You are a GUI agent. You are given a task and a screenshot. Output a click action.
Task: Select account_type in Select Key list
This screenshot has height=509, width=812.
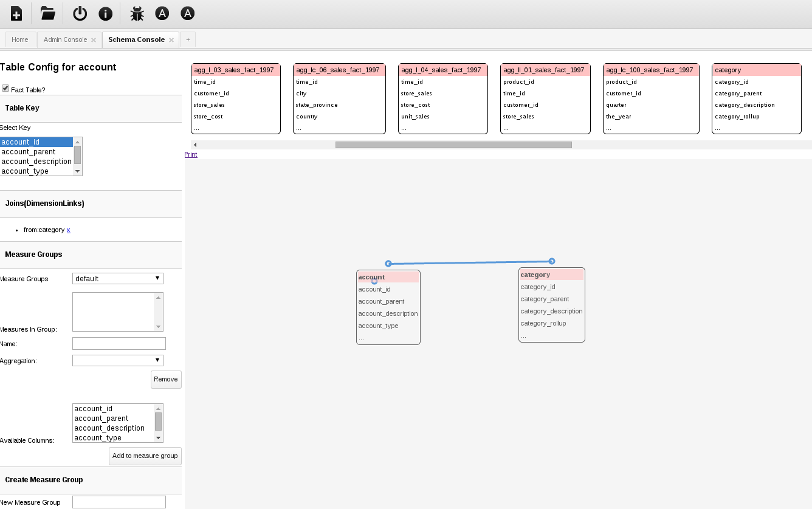coord(36,171)
